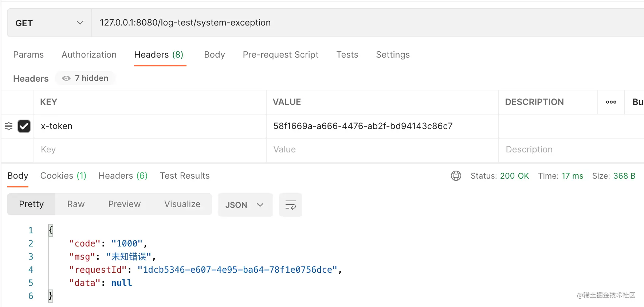The width and height of the screenshot is (644, 307).
Task: Open the Authorization tab
Action: pyautogui.click(x=89, y=55)
